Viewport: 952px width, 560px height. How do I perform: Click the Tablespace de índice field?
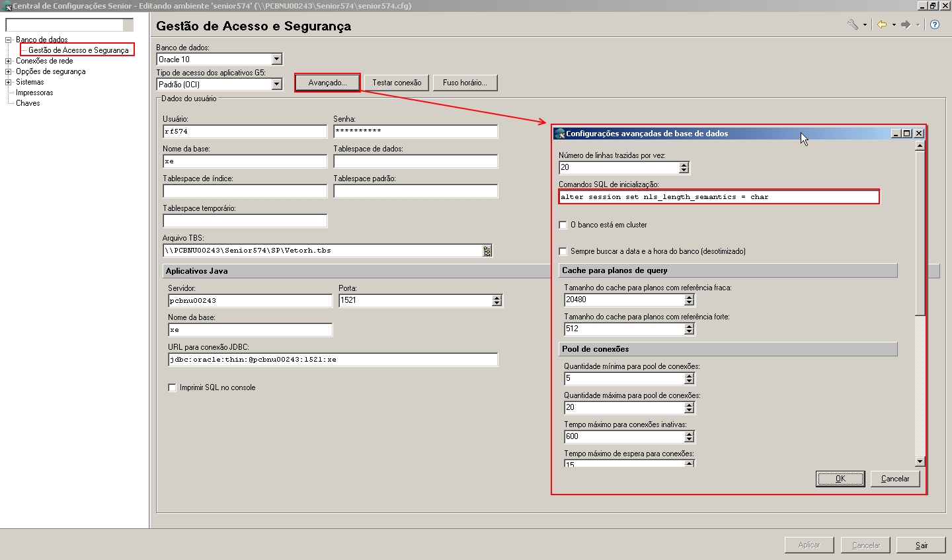(245, 191)
